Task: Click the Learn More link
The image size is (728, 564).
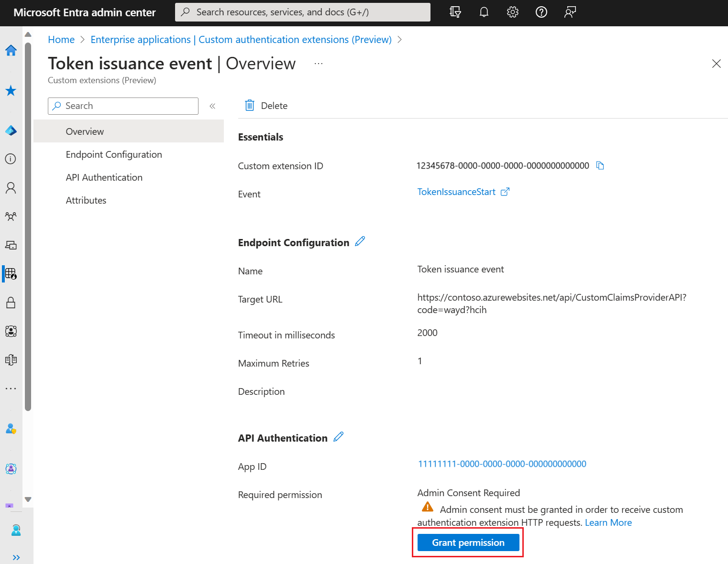Action: (608, 522)
